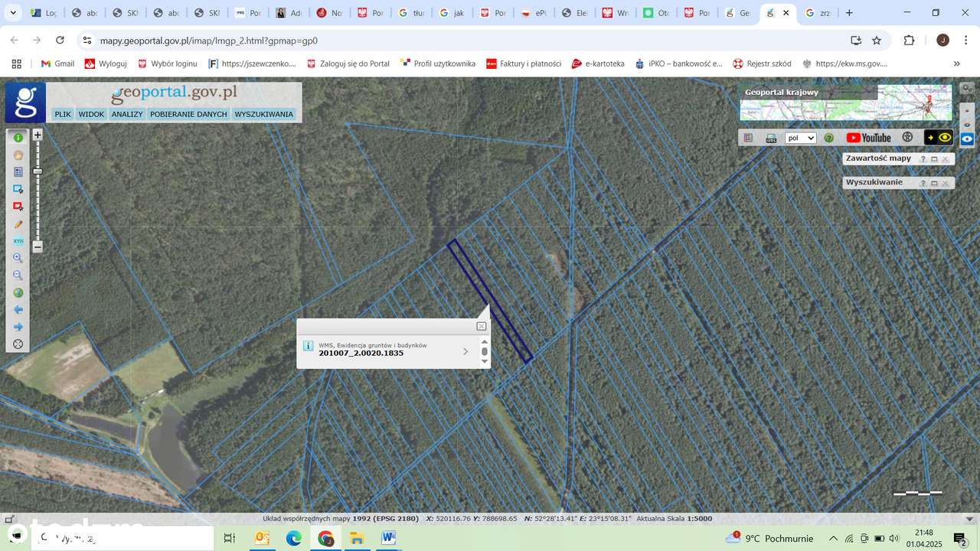Open the Faktury i płatności bookmark
Viewport: 980px width, 551px height.
pos(524,64)
